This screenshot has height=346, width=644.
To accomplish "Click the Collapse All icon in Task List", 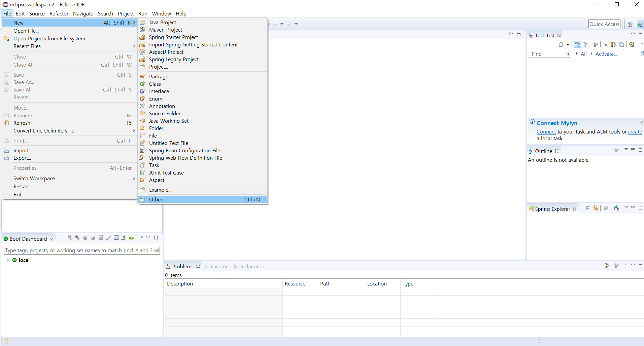I will point(622,44).
